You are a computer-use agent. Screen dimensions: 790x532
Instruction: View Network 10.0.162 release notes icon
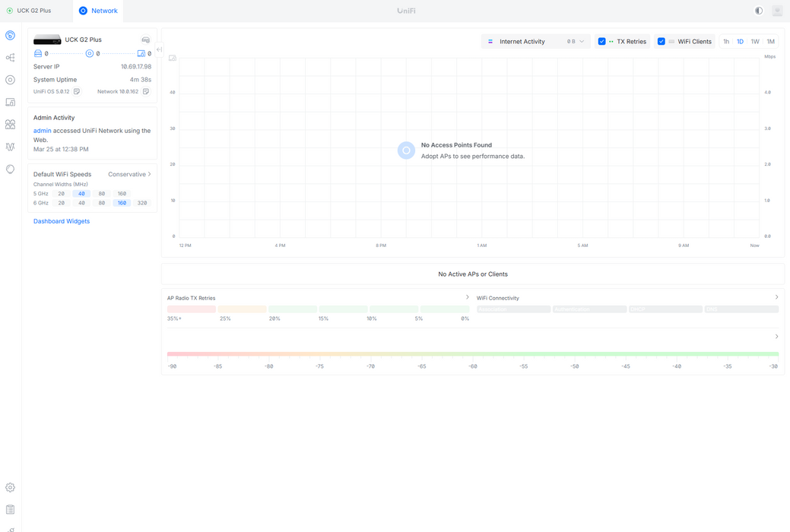click(x=145, y=91)
